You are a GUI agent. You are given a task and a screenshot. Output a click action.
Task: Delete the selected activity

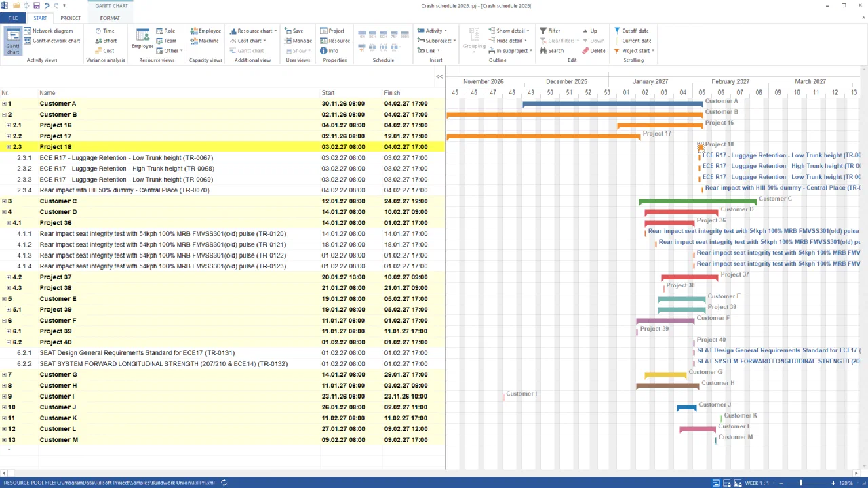(x=593, y=51)
